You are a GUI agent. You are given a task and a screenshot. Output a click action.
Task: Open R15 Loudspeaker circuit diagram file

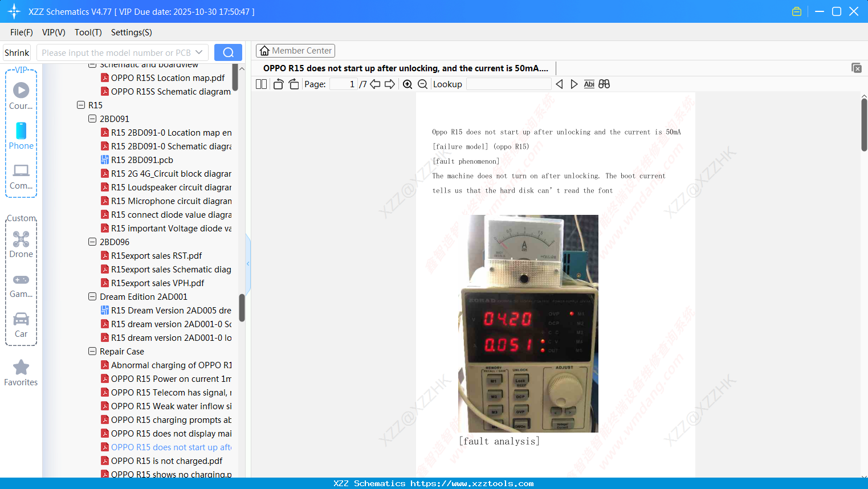tap(166, 188)
